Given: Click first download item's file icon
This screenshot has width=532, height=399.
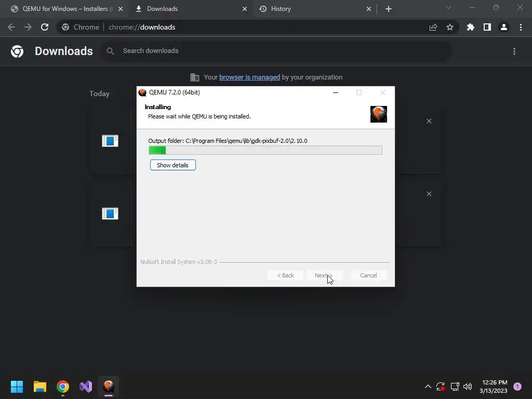Looking at the screenshot, I should (x=110, y=141).
